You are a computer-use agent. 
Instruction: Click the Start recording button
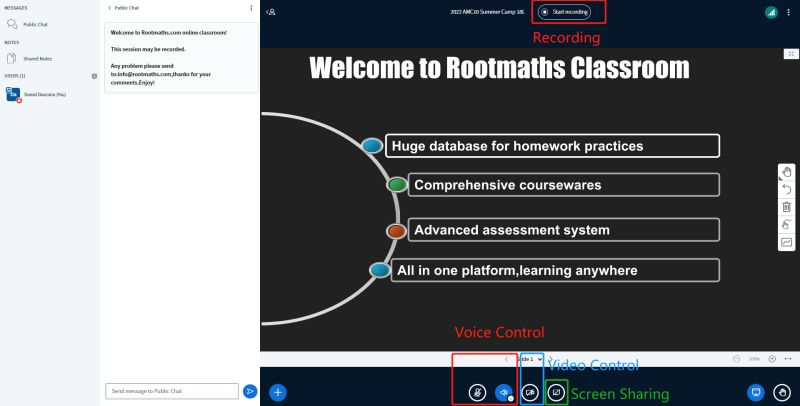(564, 12)
